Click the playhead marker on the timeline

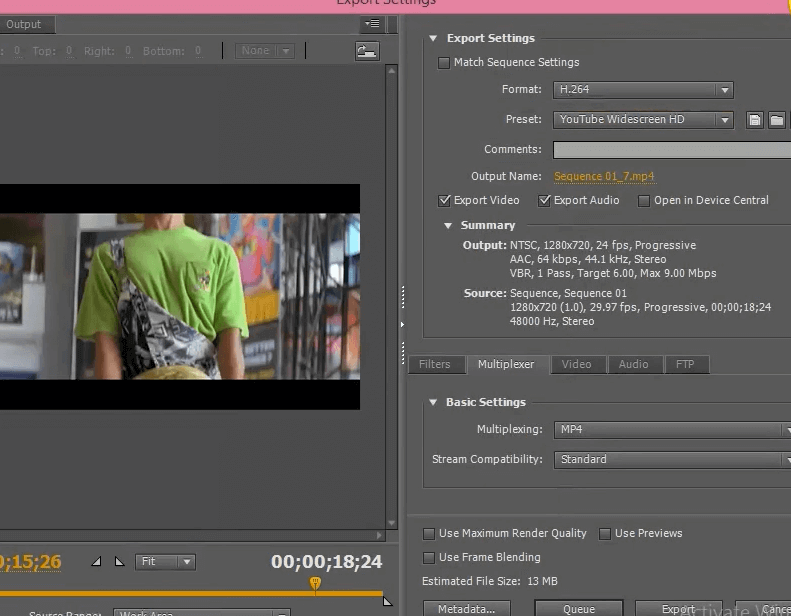[x=315, y=583]
